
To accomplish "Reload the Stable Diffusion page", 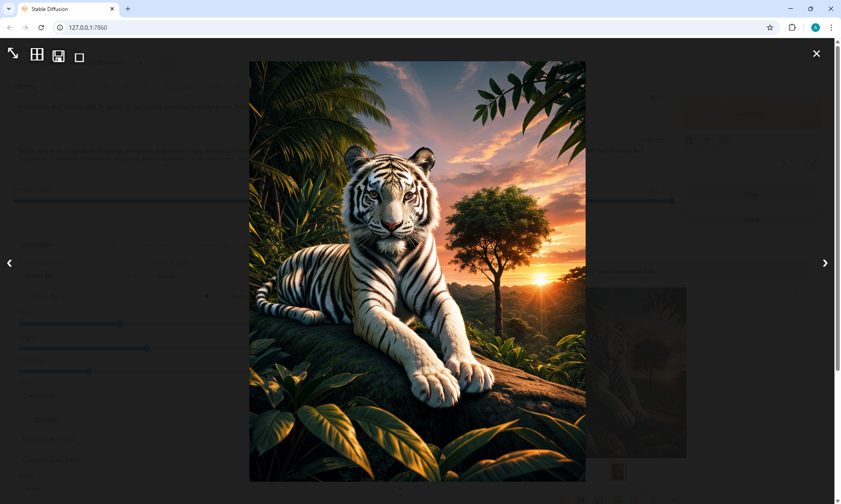I will [x=41, y=28].
